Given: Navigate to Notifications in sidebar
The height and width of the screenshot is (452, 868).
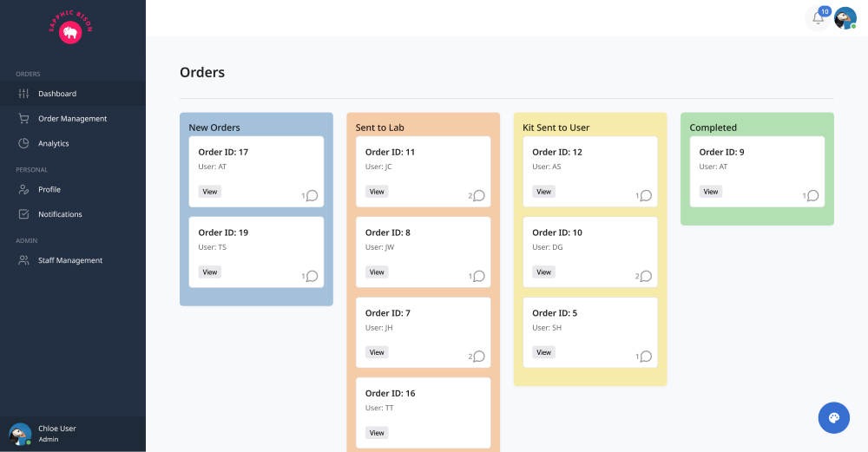Looking at the screenshot, I should (60, 214).
